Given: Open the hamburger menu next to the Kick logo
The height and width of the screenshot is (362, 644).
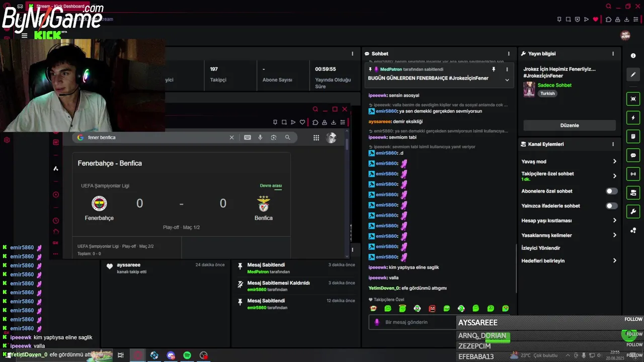Looking at the screenshot, I should (x=24, y=36).
